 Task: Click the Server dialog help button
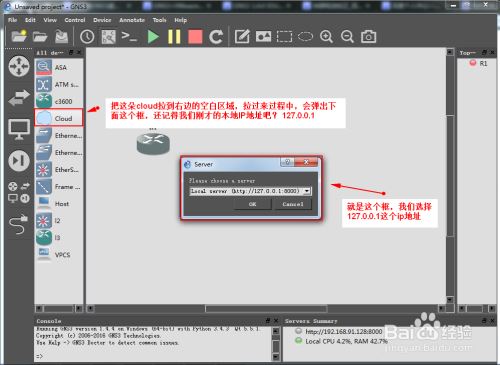pyautogui.click(x=287, y=162)
